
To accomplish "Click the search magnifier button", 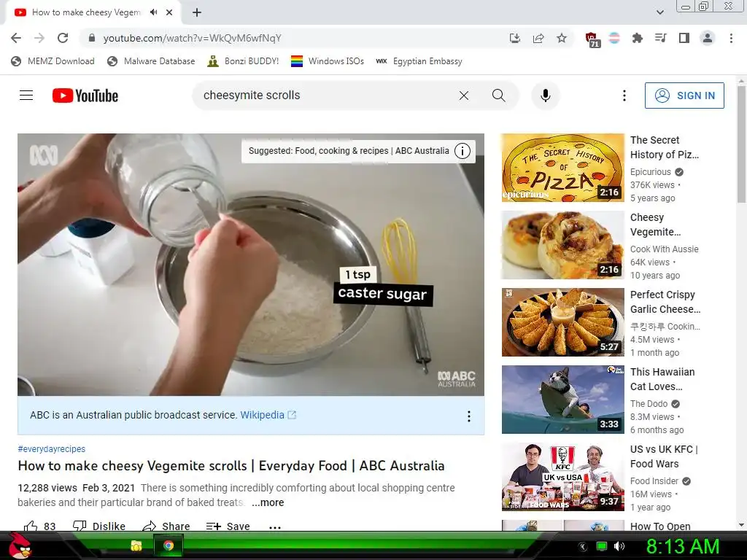I will (x=499, y=96).
